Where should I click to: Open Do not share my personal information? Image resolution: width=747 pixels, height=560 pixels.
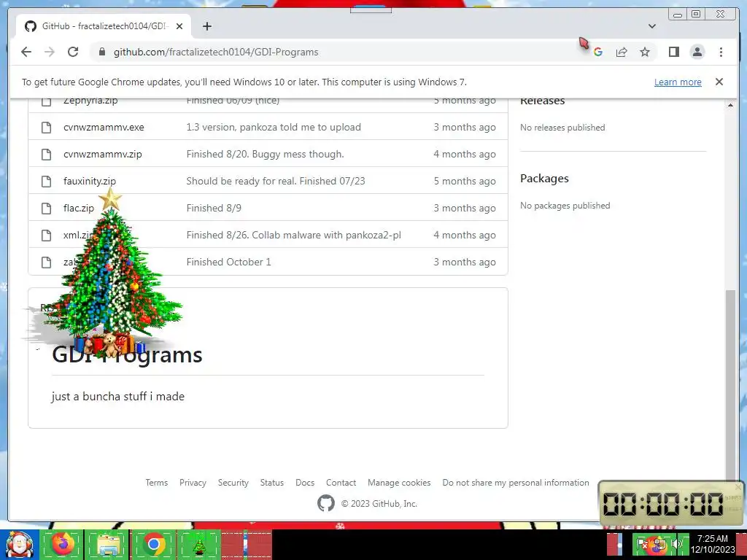click(x=516, y=483)
